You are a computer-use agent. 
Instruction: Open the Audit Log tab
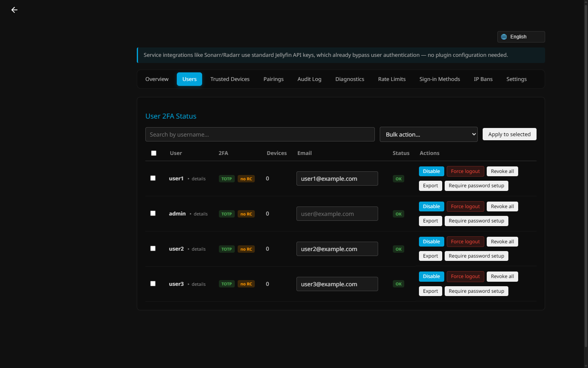click(x=310, y=79)
